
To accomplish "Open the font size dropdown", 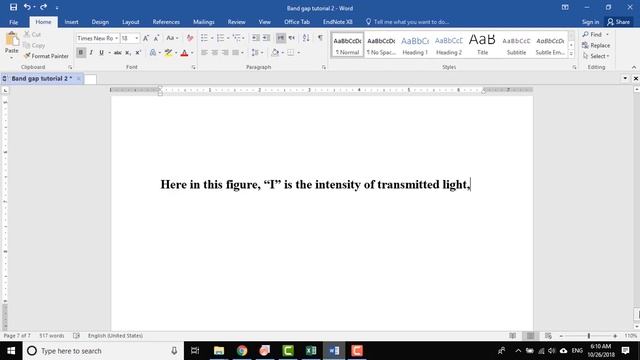I will (137, 38).
